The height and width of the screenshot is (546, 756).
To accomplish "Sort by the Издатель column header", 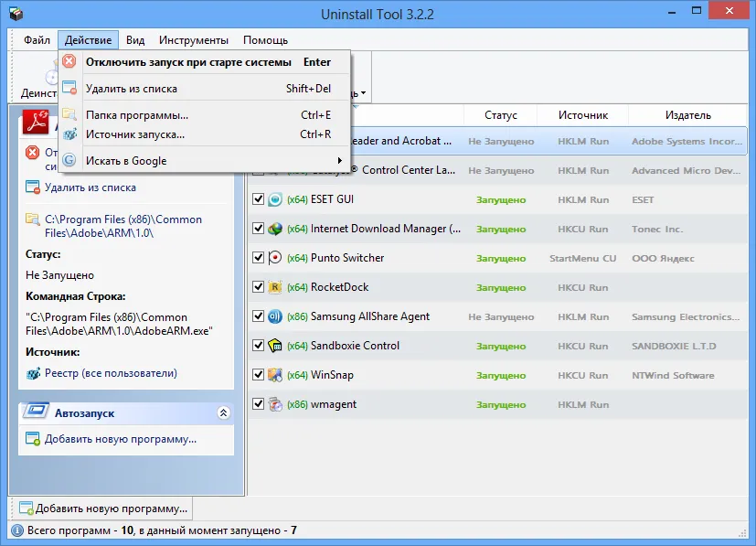I will click(688, 115).
